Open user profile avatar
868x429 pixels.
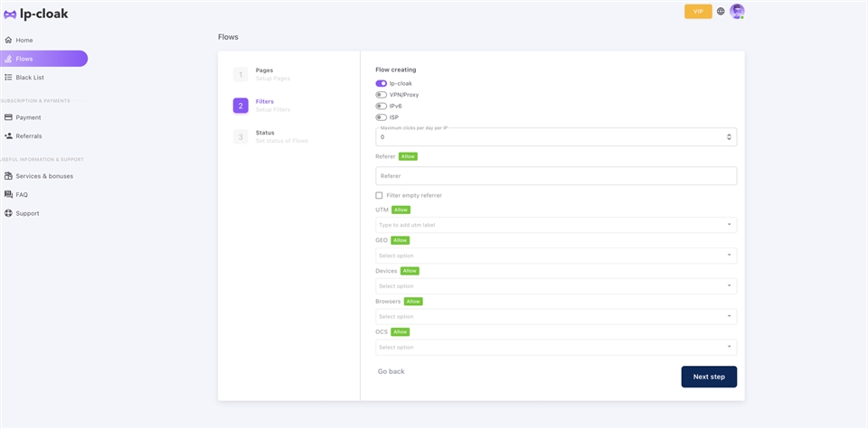737,12
